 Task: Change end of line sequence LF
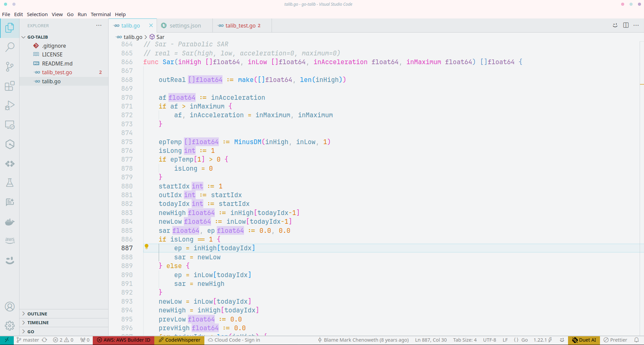click(x=505, y=340)
